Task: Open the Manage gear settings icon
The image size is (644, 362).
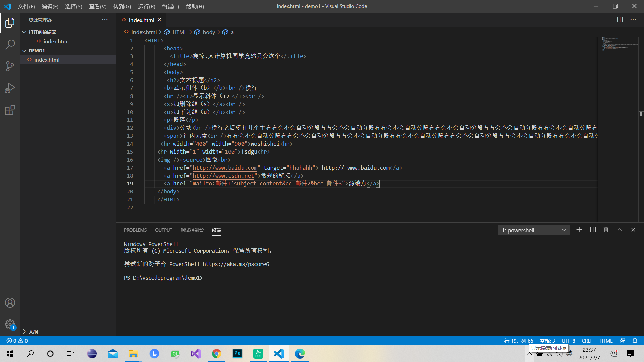Action: [x=10, y=324]
